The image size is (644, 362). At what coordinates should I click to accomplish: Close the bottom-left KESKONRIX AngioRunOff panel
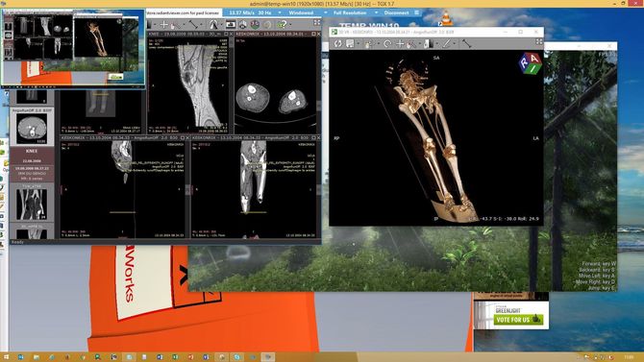(x=187, y=138)
